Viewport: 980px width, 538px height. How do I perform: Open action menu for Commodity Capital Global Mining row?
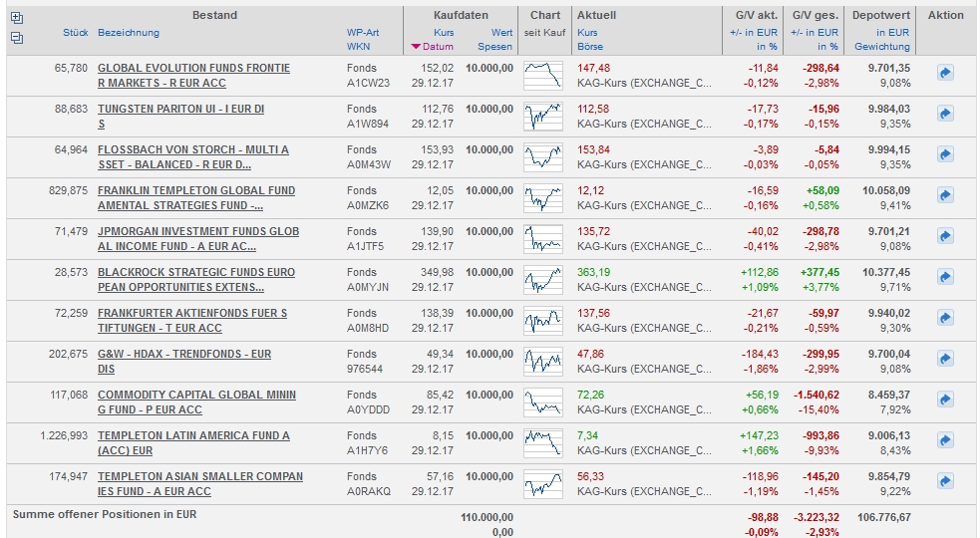945,400
